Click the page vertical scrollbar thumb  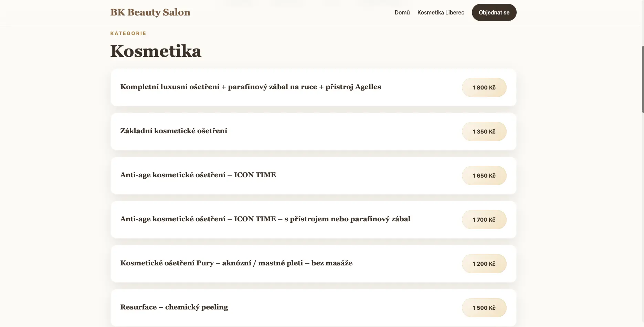(x=642, y=79)
